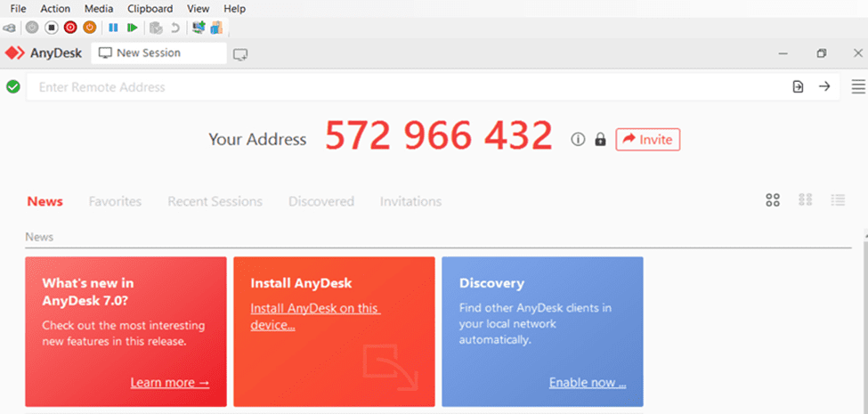Screen dimensions: 868x414
Task: Create a checkpoint via the toolbar checkpoint icon
Action: click(157, 27)
